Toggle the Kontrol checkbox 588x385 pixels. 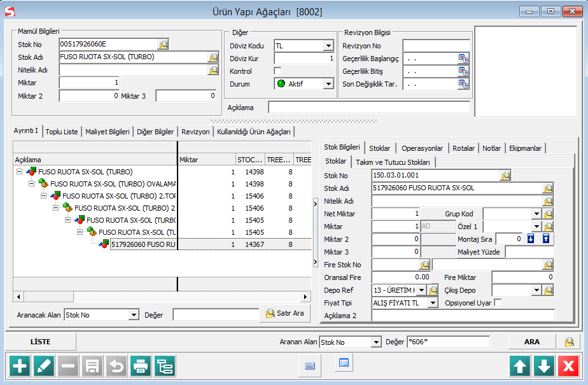click(277, 71)
